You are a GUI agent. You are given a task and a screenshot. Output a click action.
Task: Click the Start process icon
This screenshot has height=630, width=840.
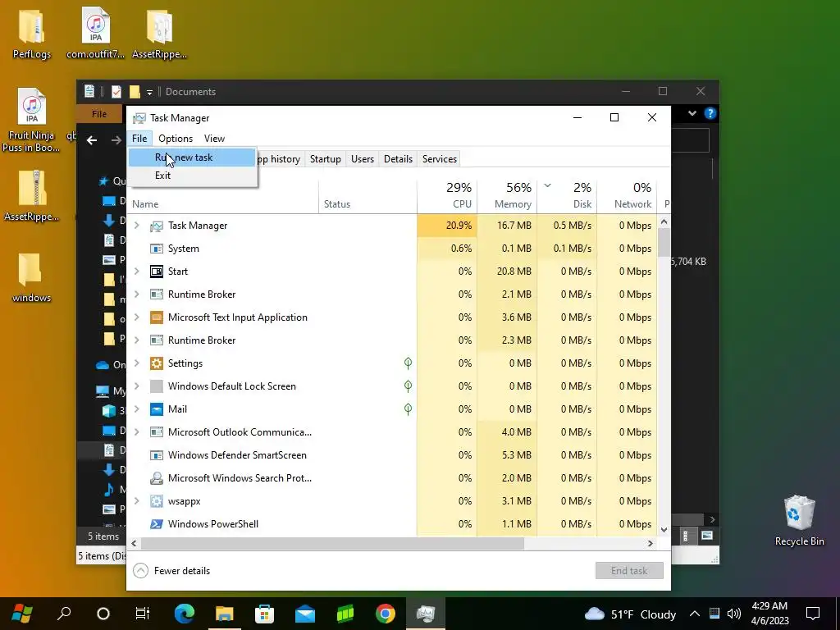pos(157,272)
